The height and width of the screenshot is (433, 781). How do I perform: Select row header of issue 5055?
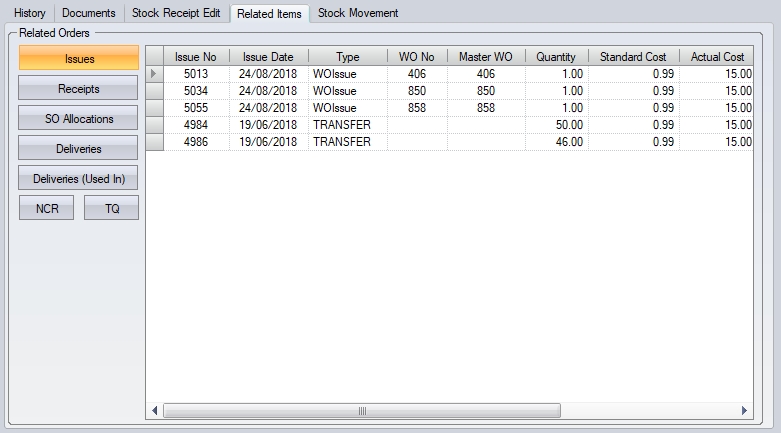[155, 108]
